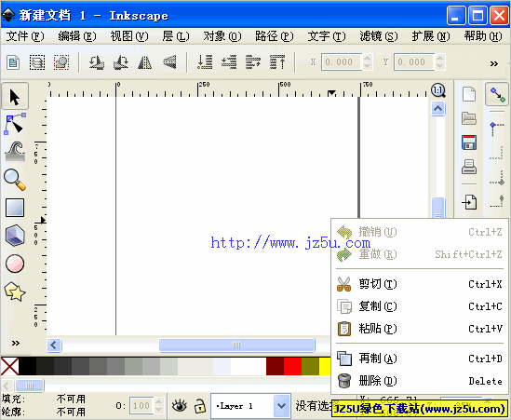
Task: Toggle second snap option with blue node
Action: pos(497,129)
